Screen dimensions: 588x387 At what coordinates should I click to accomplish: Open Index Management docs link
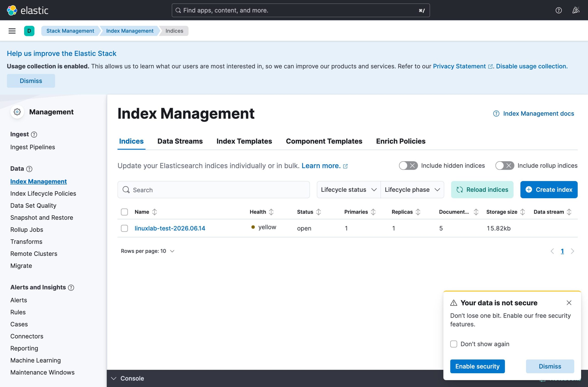point(534,114)
